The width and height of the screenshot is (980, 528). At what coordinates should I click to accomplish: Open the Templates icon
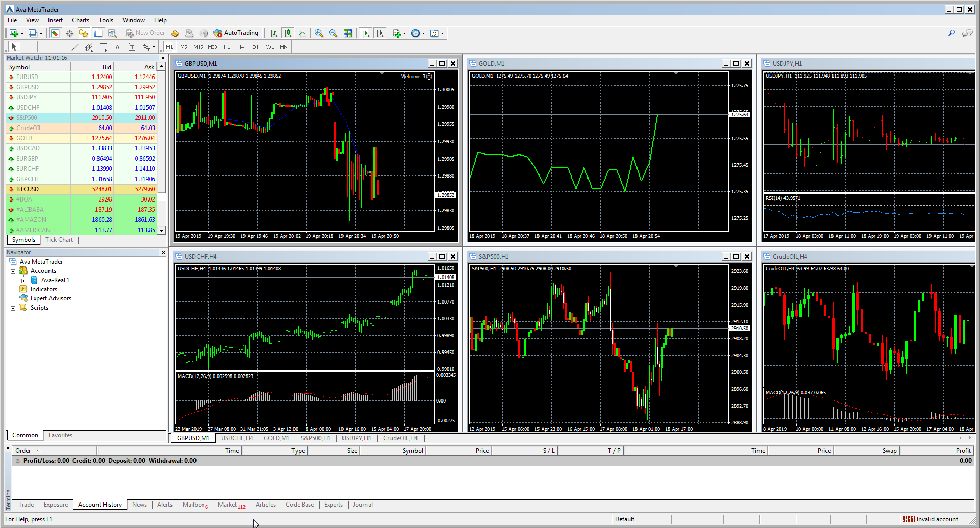pos(434,33)
